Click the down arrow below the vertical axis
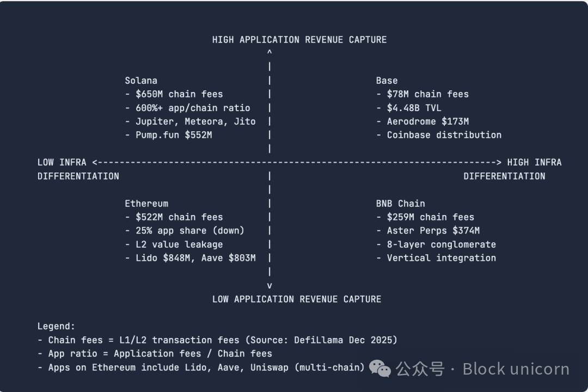Screen dimensions: 588x392 [269, 285]
